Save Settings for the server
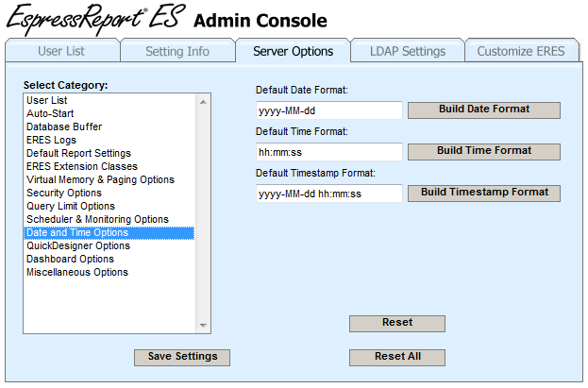The height and width of the screenshot is (388, 588). tap(182, 357)
